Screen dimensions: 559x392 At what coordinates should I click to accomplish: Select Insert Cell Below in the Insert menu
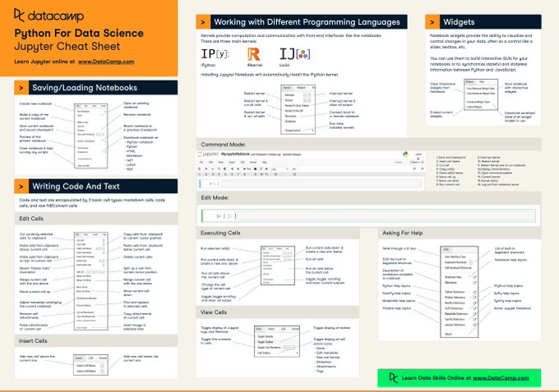(x=86, y=371)
